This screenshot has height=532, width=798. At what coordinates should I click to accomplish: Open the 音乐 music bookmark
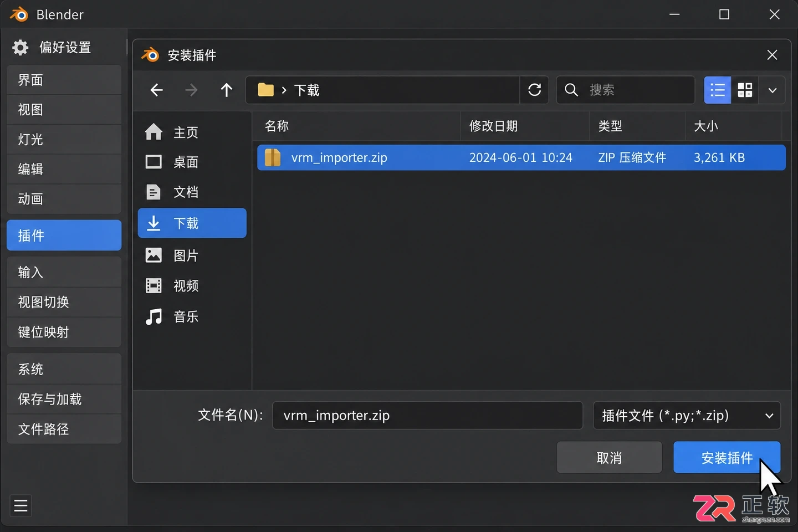[x=192, y=316]
